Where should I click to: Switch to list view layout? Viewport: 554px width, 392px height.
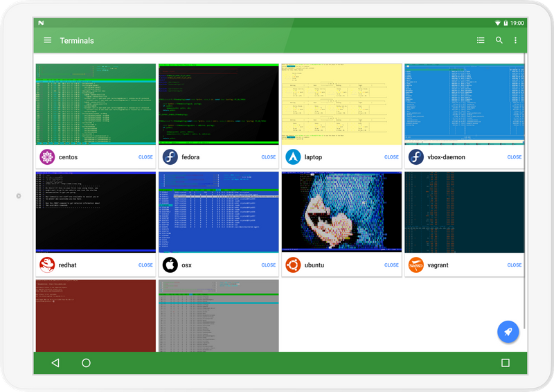coord(481,40)
